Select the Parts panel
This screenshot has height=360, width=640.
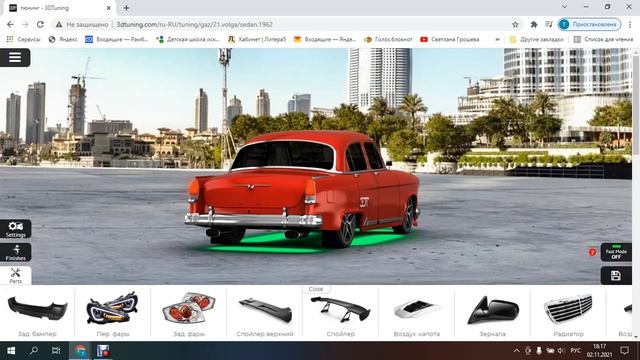click(x=16, y=276)
